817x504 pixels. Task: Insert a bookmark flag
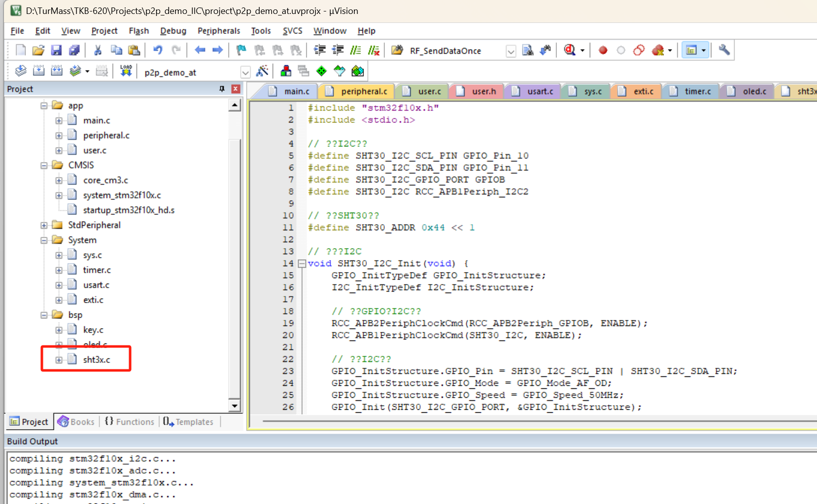click(241, 50)
